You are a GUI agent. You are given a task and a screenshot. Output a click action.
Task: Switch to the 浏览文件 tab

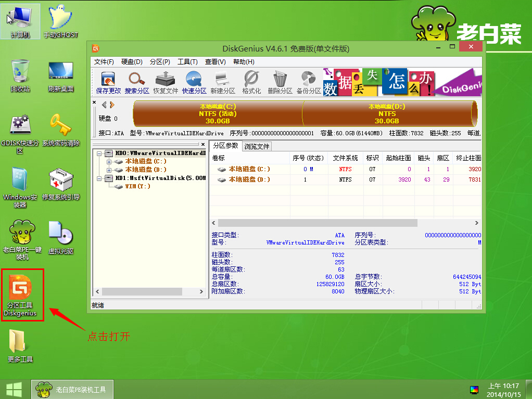(x=257, y=147)
